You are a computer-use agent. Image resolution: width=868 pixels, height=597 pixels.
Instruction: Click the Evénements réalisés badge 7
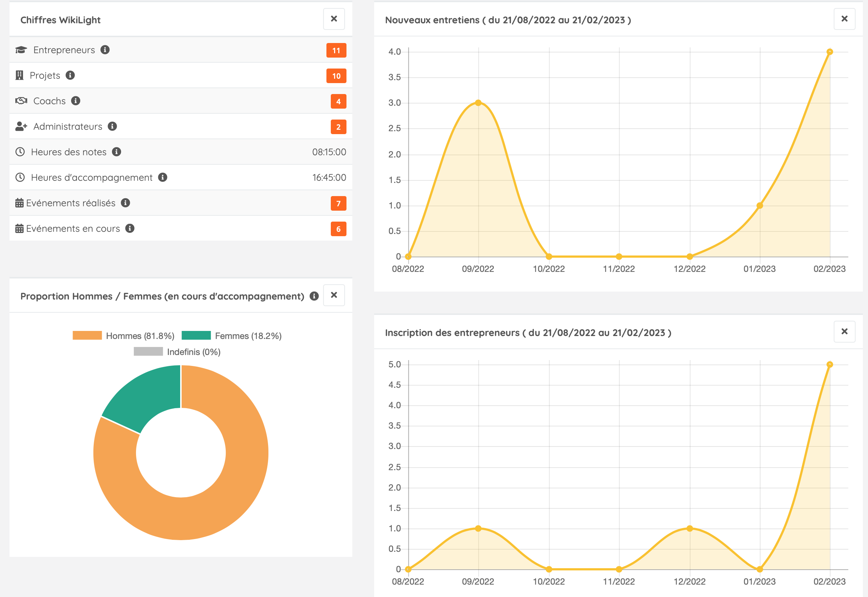[x=338, y=203]
